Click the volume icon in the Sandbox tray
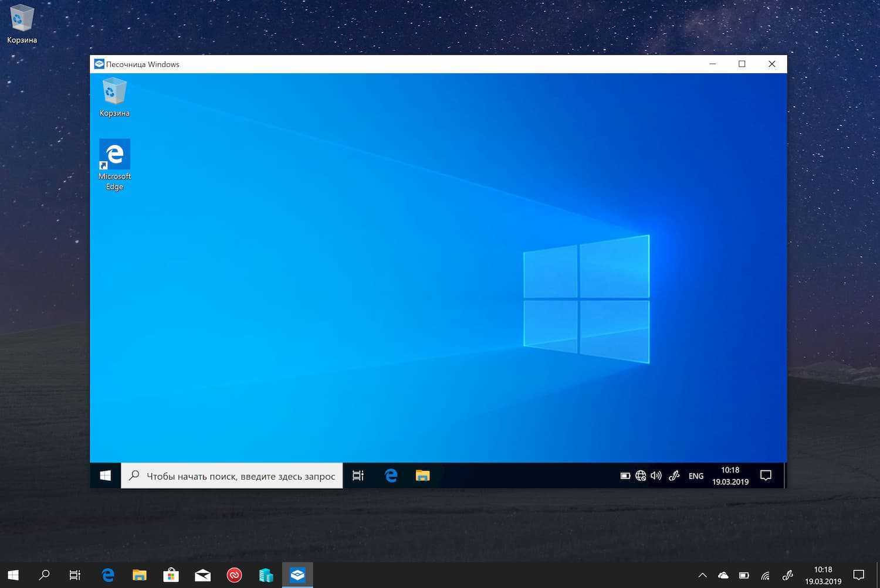The height and width of the screenshot is (588, 880). (x=656, y=475)
